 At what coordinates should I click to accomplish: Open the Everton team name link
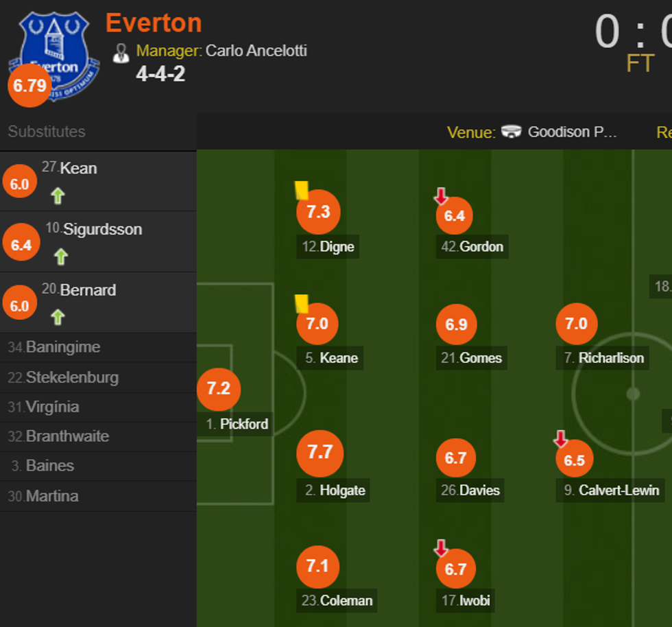154,23
